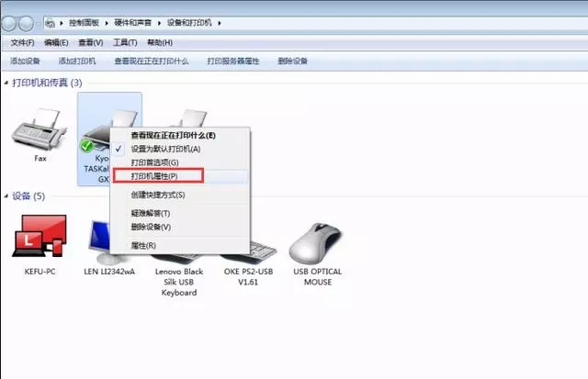Expand breadcrumb arrow after 硬件和声音
The height and width of the screenshot is (379, 588).
(159, 23)
